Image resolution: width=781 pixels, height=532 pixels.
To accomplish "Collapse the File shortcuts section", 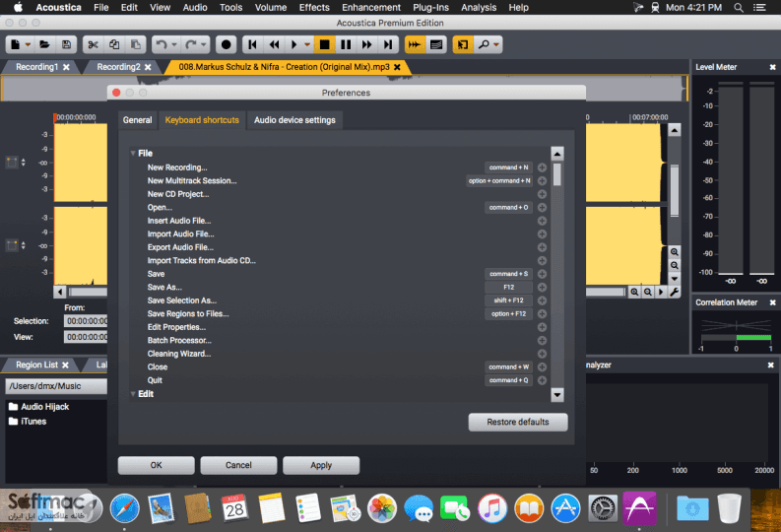I will click(x=133, y=154).
